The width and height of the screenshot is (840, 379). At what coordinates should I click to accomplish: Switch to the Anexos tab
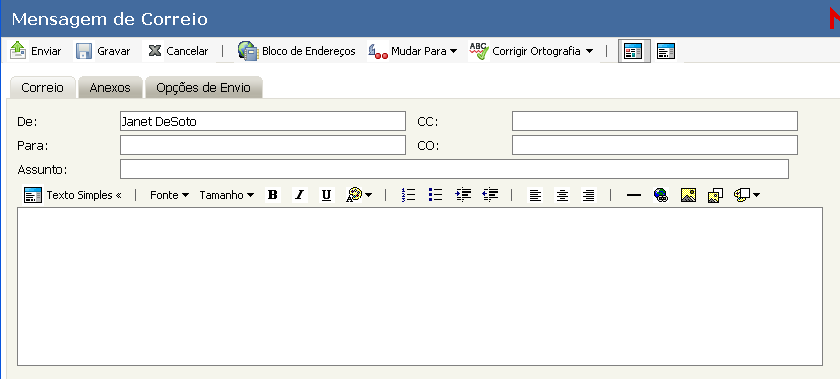pos(110,88)
